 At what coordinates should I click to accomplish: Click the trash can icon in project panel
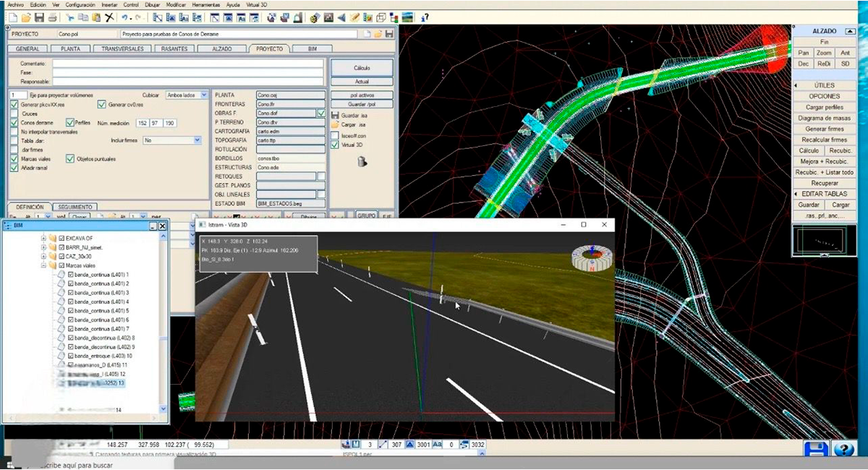362,162
